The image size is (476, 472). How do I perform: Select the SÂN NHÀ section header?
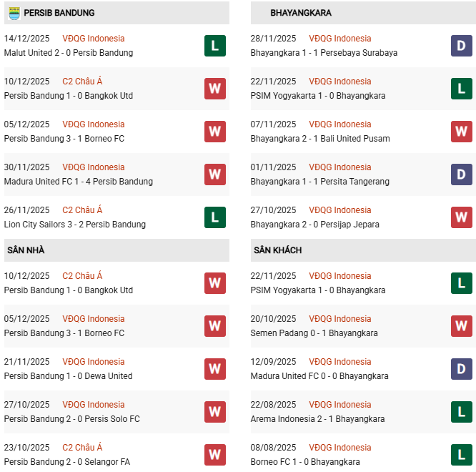pyautogui.click(x=26, y=250)
